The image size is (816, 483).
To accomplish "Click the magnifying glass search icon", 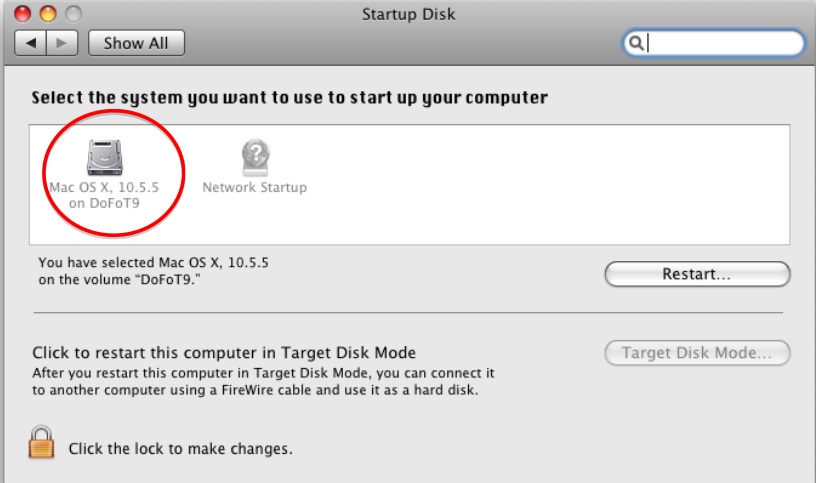I will (636, 43).
